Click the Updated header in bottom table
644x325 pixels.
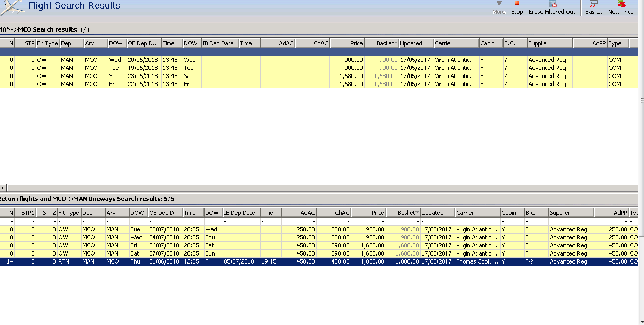tap(437, 213)
